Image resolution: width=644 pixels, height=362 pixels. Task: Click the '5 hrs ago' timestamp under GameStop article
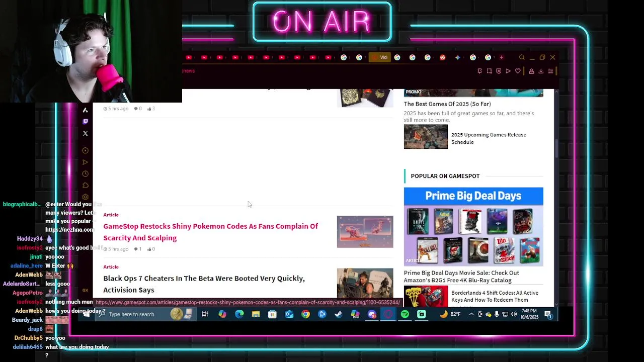pos(116,249)
